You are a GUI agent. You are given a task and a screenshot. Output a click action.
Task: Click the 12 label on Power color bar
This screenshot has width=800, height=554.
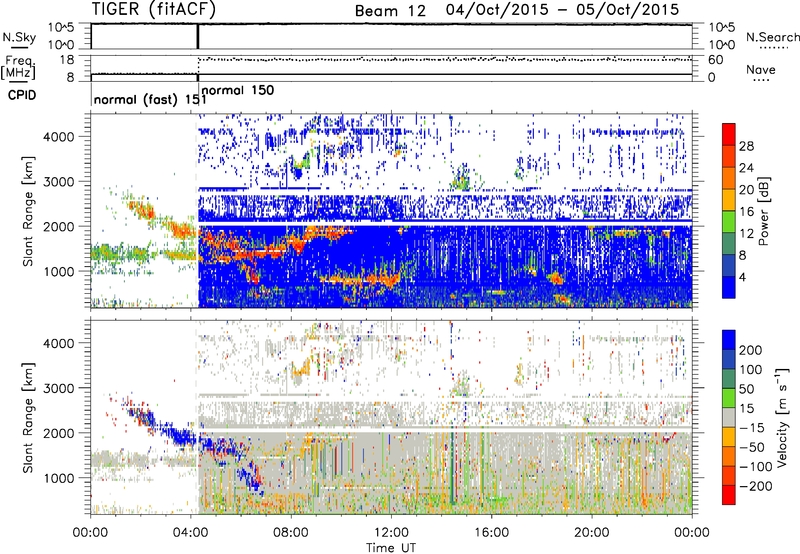click(746, 234)
